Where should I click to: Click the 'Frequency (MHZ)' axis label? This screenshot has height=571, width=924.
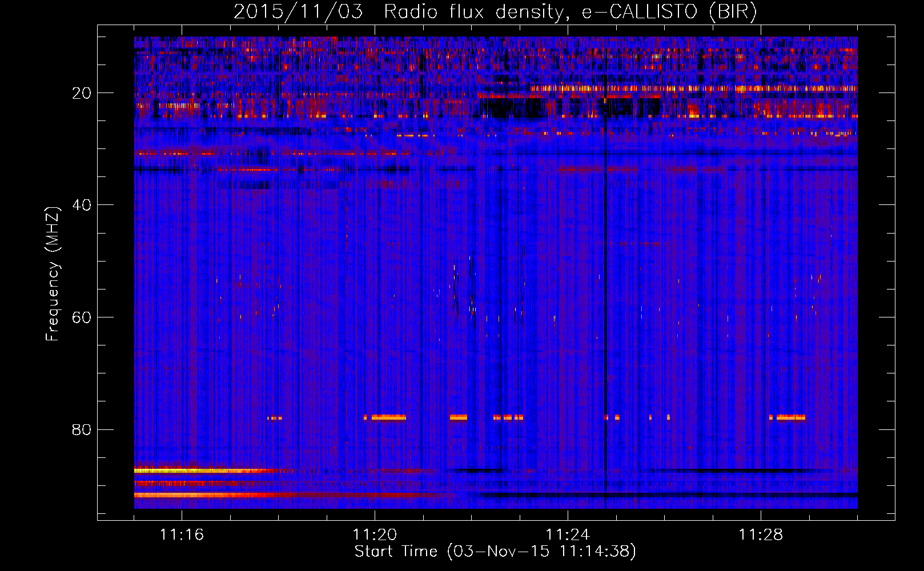click(53, 274)
